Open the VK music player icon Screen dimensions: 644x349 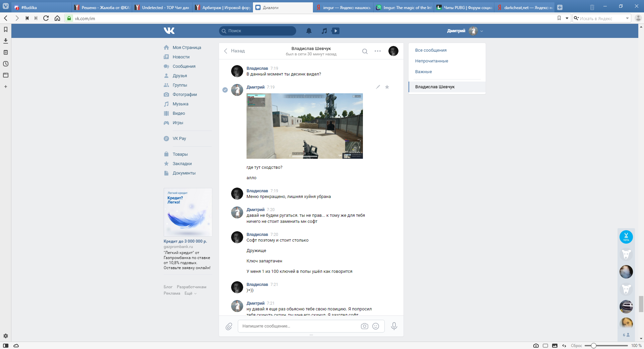click(324, 31)
